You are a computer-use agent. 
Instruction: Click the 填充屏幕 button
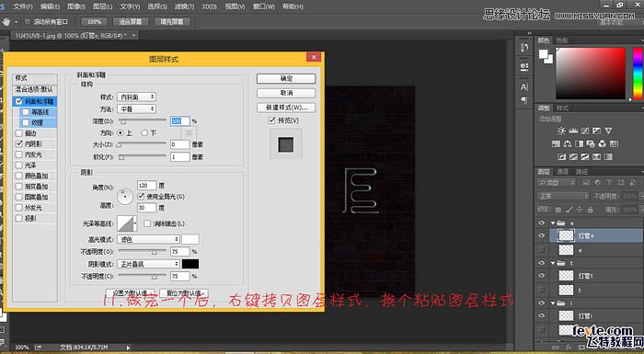point(172,21)
